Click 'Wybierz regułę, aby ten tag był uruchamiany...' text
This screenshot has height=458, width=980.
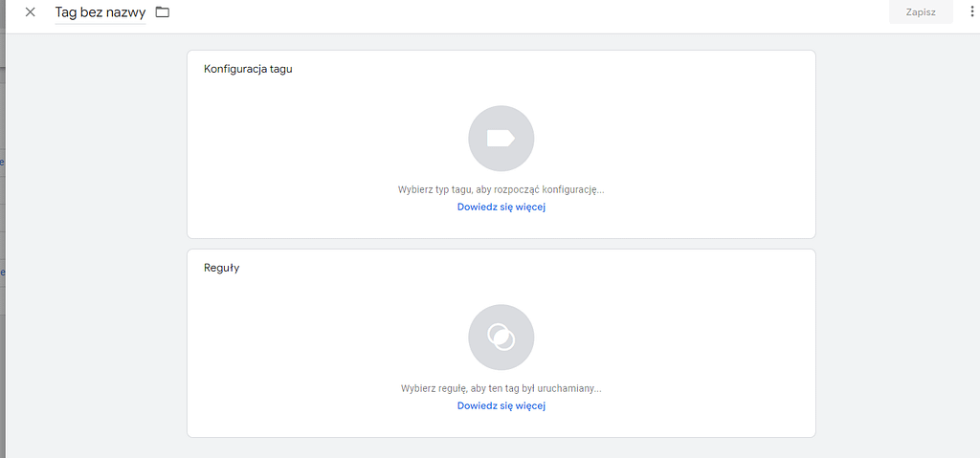501,388
